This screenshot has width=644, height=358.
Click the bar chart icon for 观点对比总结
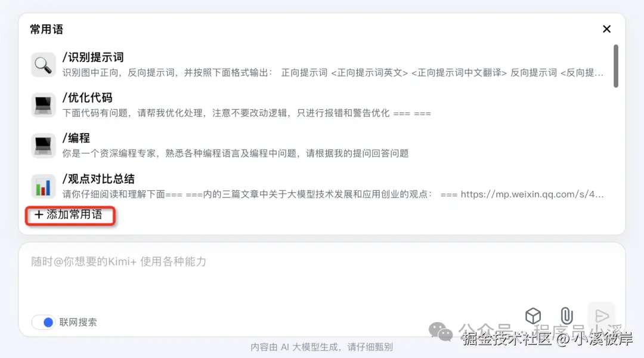[43, 186]
